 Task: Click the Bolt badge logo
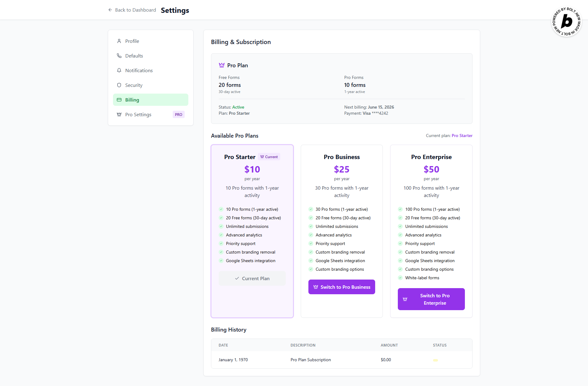[566, 21]
